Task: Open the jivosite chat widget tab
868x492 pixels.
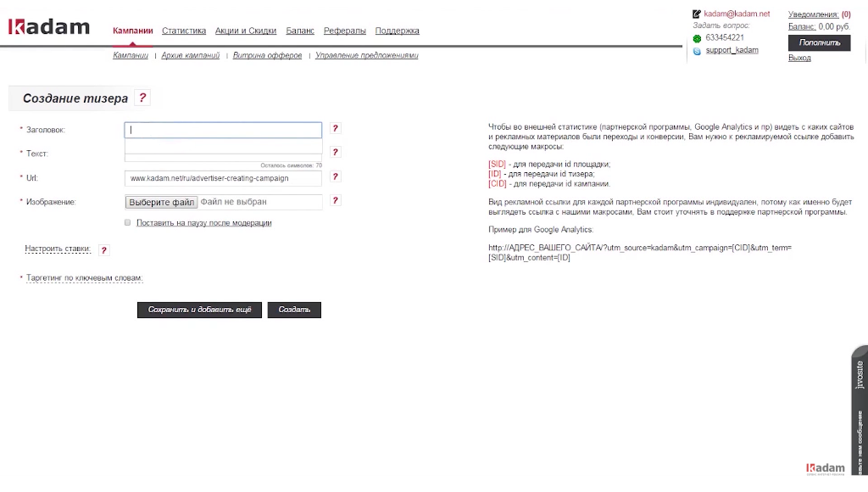Action: pos(860,410)
